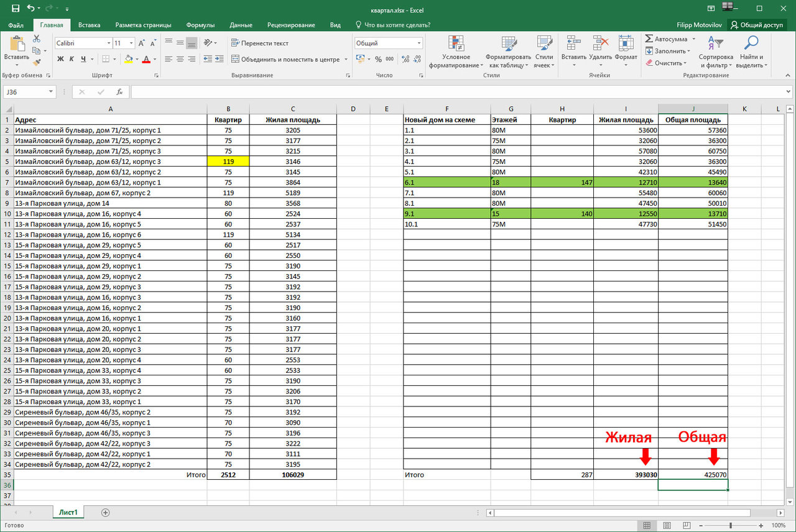Click the Общий доступ share button
The image size is (796, 532).
(x=757, y=25)
